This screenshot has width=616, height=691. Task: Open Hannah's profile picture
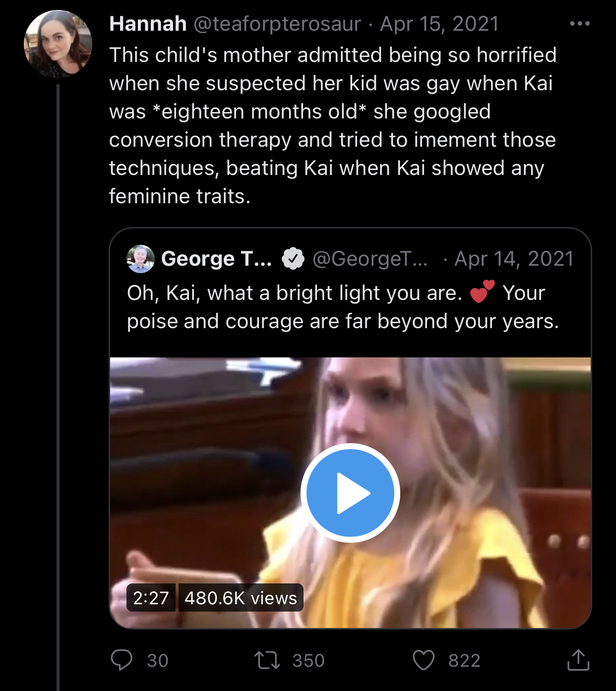coord(58,44)
